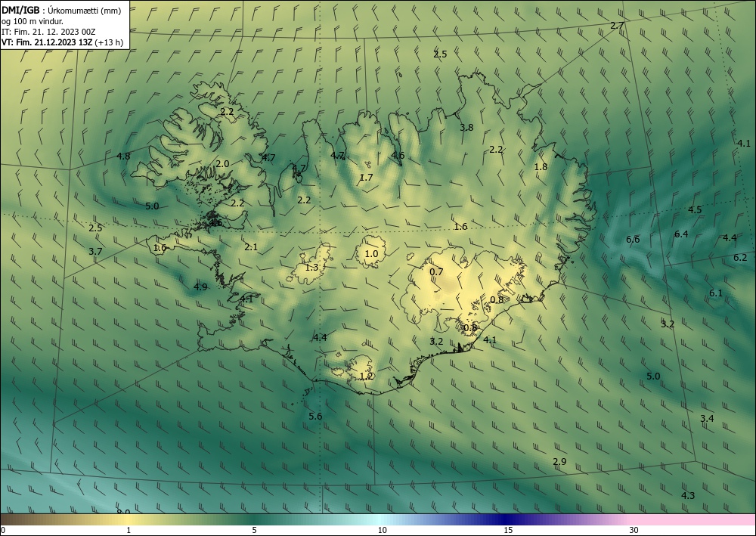Click the 3.4 precipitation value

coord(707,418)
